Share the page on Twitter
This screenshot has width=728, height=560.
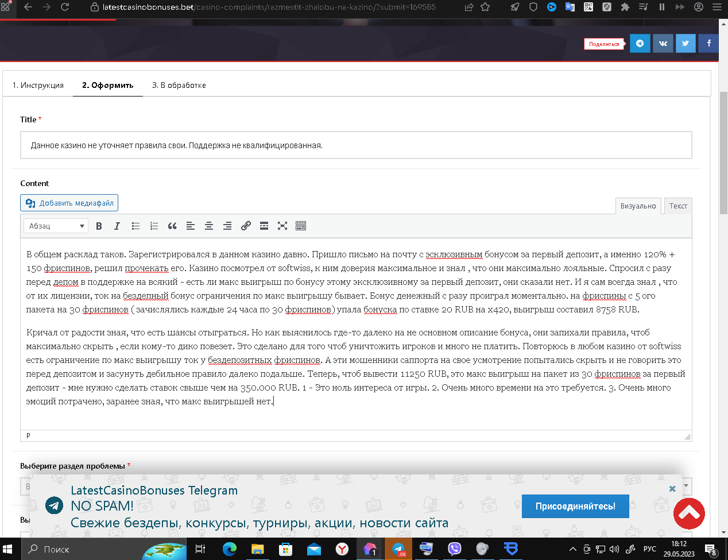point(686,43)
